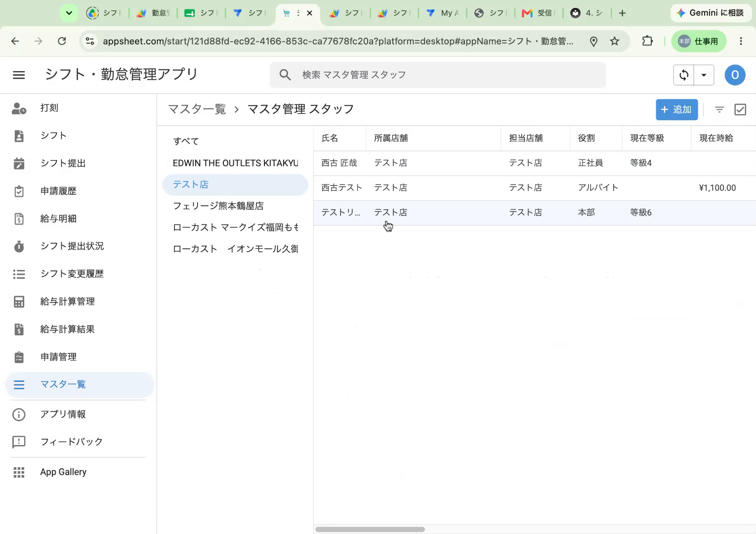This screenshot has width=756, height=534.
Task: Switch to the 受信 Gmail tab
Action: (538, 13)
